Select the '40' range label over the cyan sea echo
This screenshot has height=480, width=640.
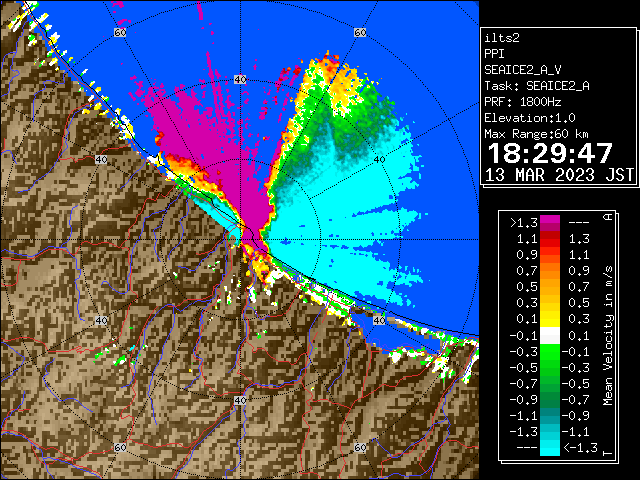(x=379, y=160)
